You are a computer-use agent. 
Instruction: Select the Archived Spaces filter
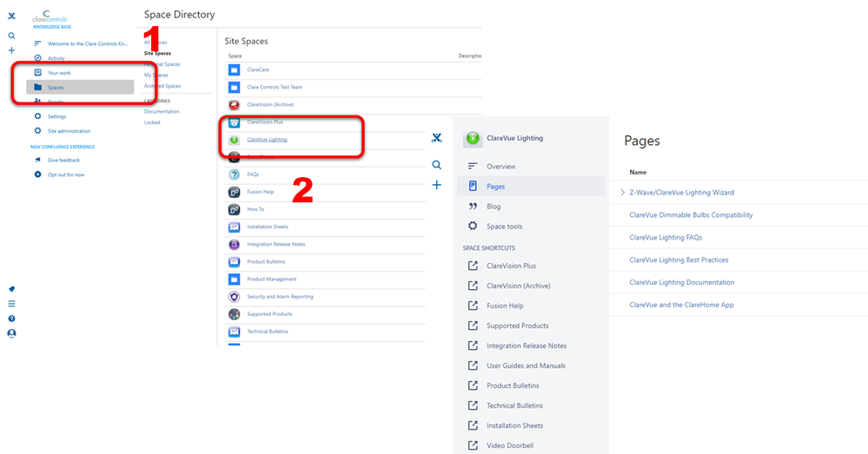point(162,86)
